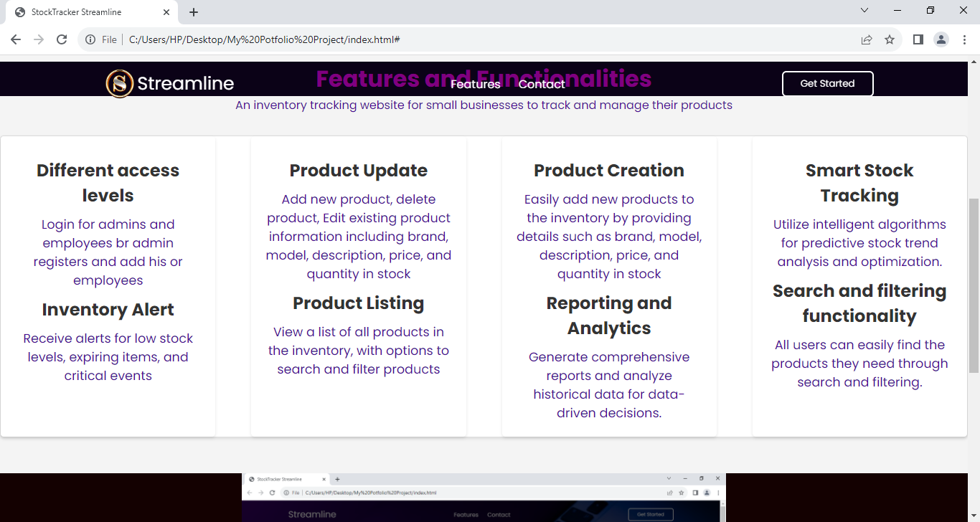Image resolution: width=980 pixels, height=522 pixels.
Task: Open a new browser tab
Action: (x=194, y=12)
